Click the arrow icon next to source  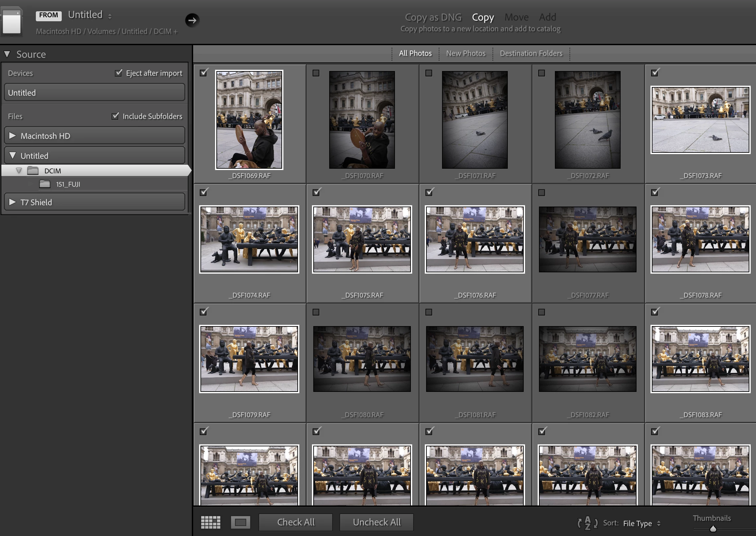[x=192, y=20]
